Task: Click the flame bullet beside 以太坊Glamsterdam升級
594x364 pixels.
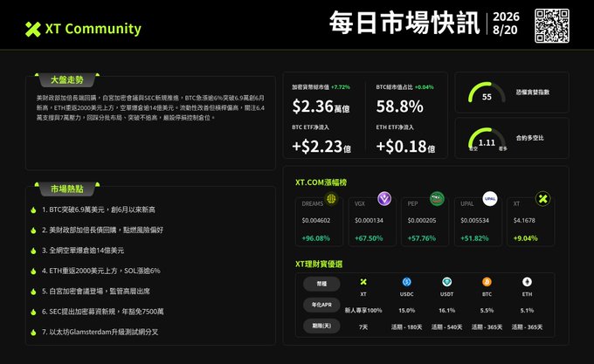Action: 33,333
